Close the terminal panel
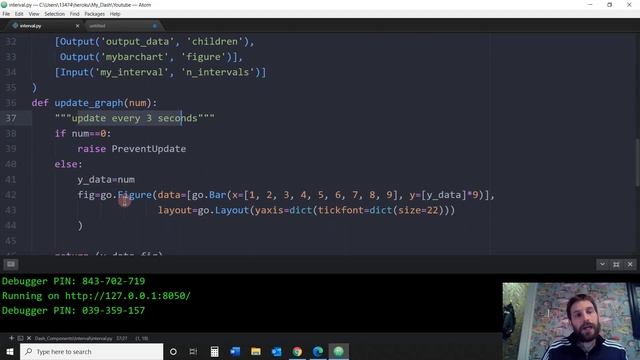This screenshot has width=640, height=360. point(630,264)
